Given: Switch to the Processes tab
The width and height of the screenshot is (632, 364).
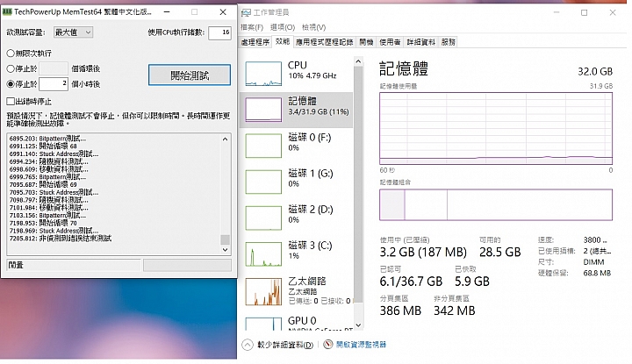Looking at the screenshot, I should [255, 42].
